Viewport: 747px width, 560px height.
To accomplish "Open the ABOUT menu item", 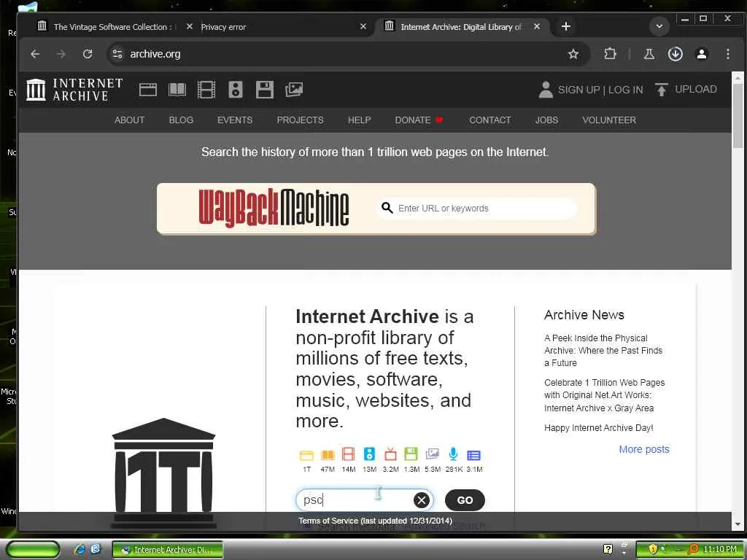I will click(129, 120).
